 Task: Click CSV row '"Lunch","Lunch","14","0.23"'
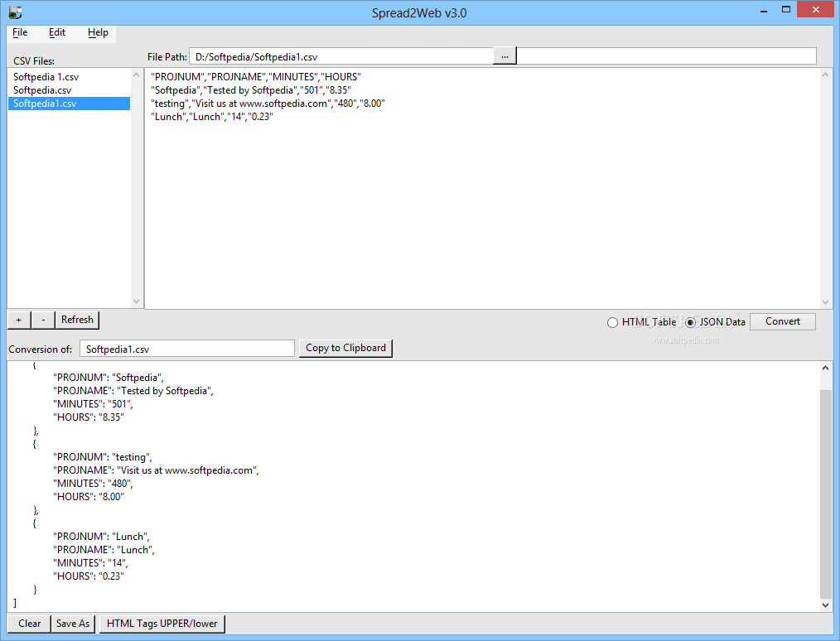tap(211, 117)
